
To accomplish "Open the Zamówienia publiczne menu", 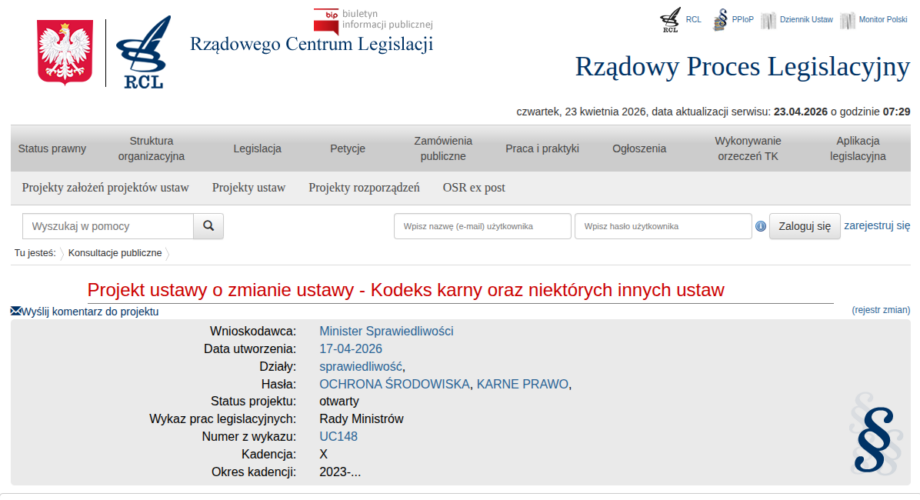I will 443,149.
